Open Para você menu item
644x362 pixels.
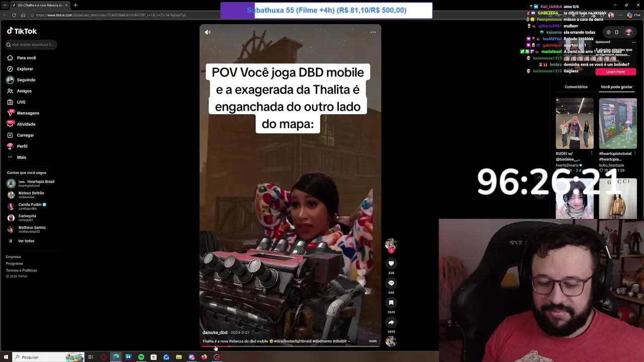[x=26, y=58]
